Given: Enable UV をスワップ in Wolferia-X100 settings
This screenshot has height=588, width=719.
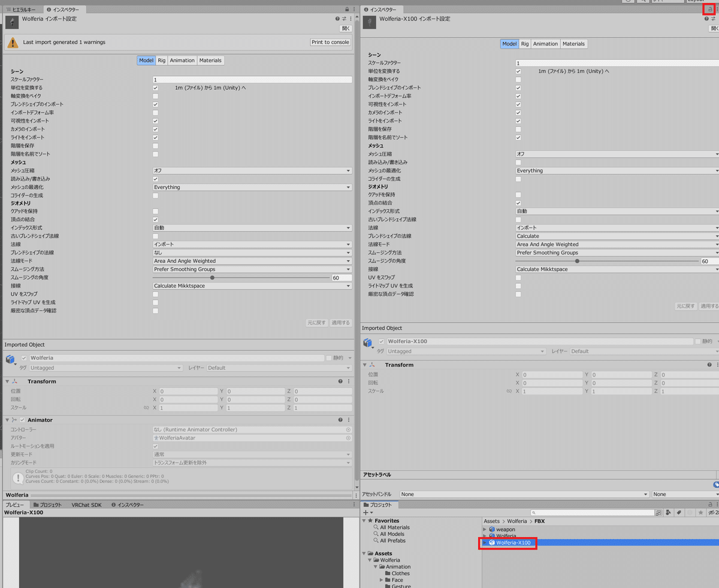Looking at the screenshot, I should coord(518,278).
